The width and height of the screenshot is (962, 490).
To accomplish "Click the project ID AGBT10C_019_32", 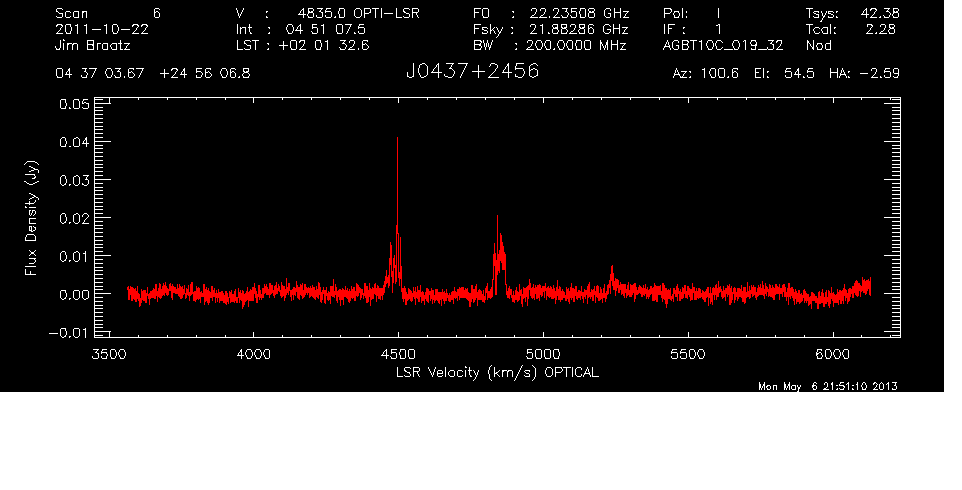I will [x=723, y=45].
